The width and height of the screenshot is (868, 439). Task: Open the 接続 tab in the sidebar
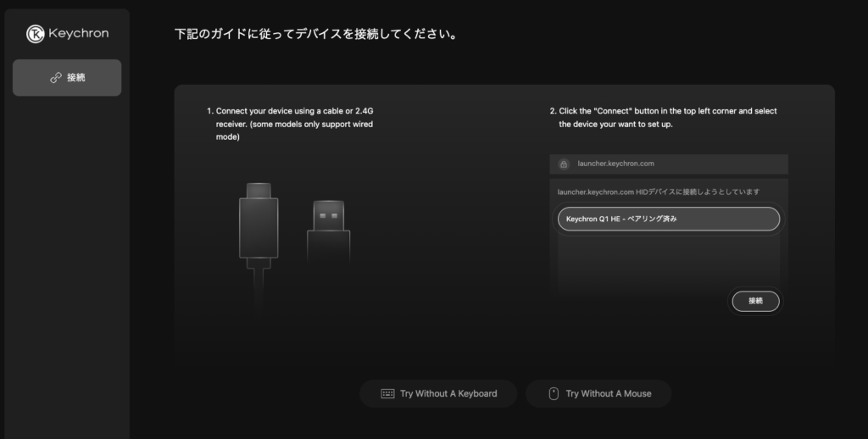67,78
